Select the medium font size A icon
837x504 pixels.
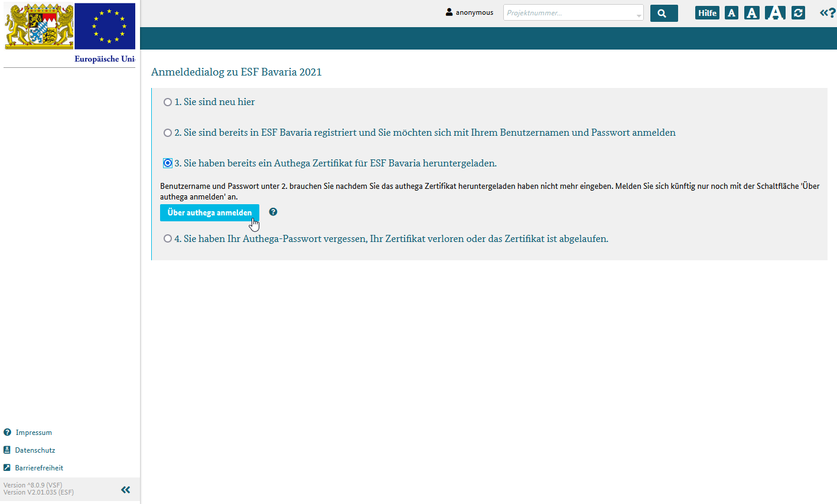[751, 13]
